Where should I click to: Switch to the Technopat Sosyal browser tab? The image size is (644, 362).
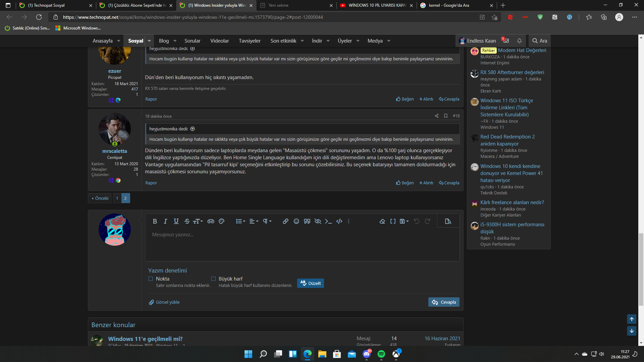[47, 5]
